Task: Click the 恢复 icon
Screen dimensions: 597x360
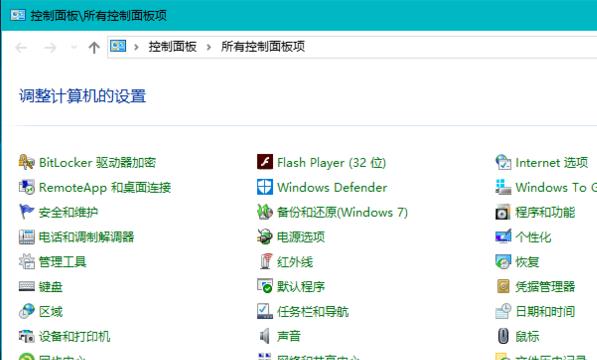Action: [503, 261]
